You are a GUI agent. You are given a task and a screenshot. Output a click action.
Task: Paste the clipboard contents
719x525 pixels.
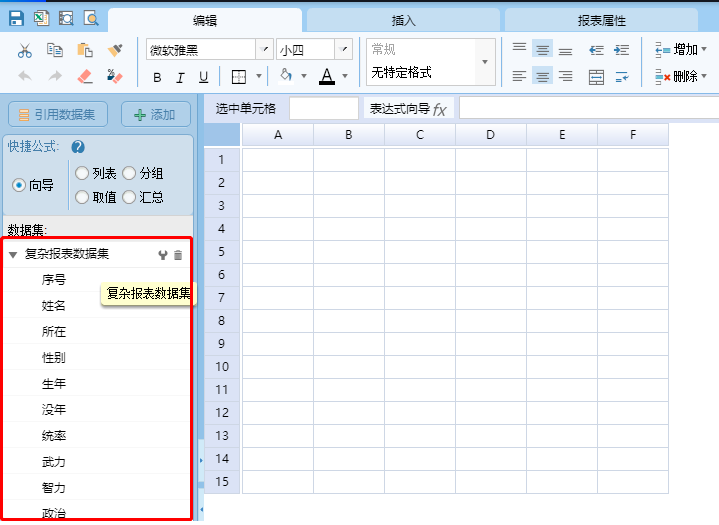click(x=85, y=50)
